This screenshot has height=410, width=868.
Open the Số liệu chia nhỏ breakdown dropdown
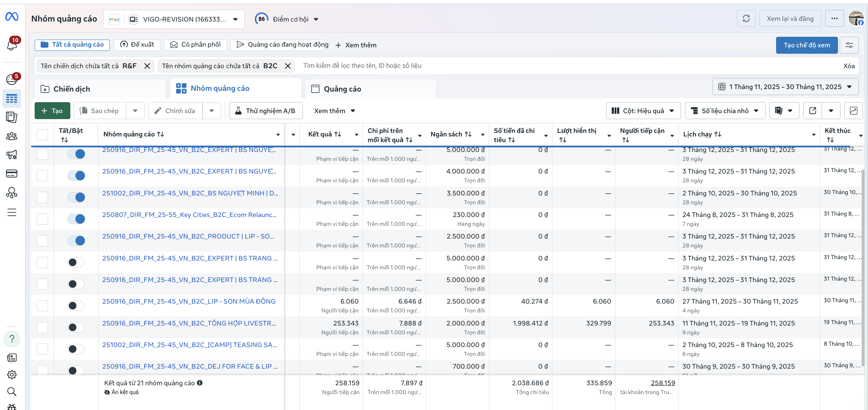point(725,111)
